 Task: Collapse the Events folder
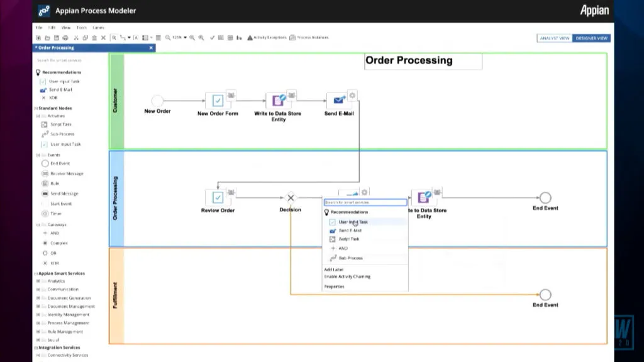tap(38, 155)
